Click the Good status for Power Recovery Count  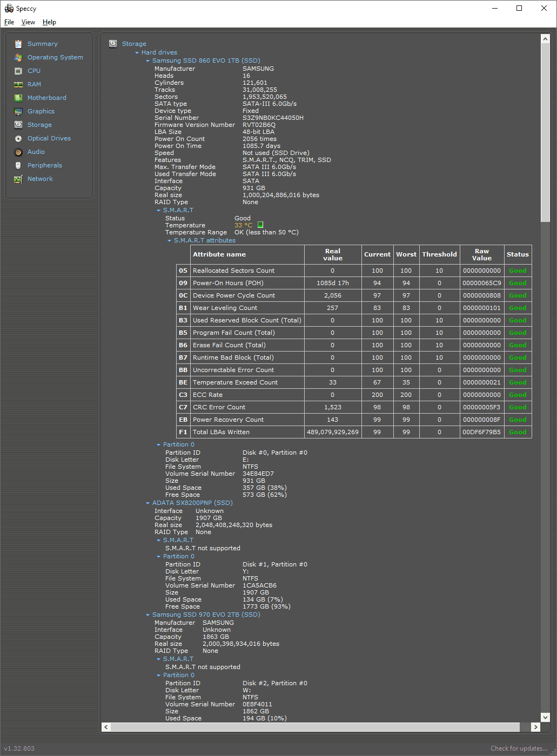tap(518, 420)
